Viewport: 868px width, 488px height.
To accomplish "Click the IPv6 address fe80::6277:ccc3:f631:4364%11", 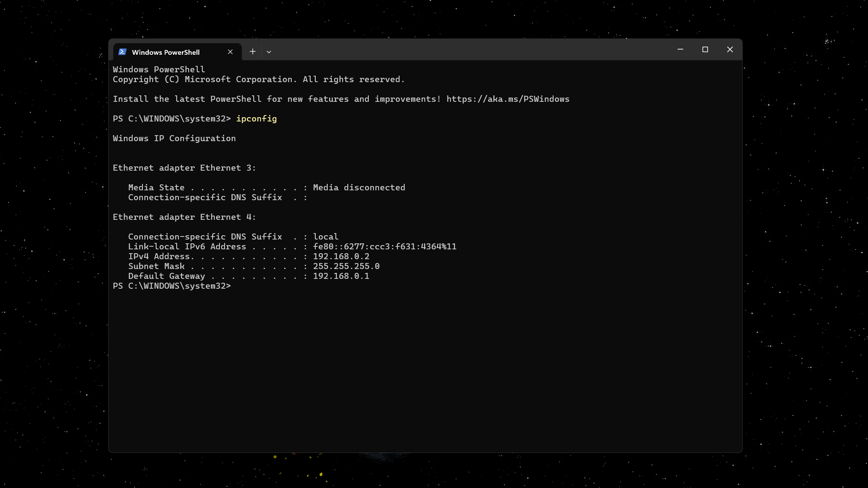I will click(x=385, y=246).
